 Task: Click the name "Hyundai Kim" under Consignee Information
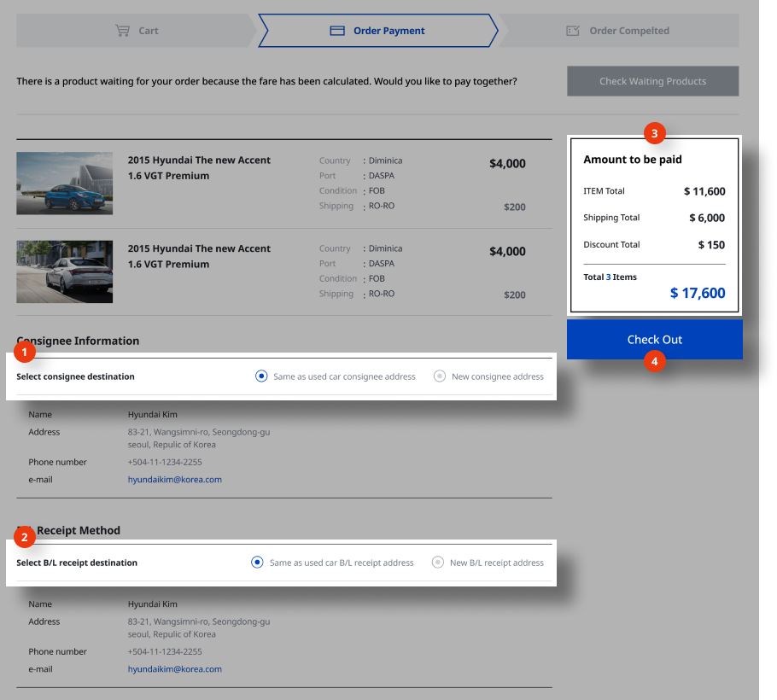[x=153, y=415]
